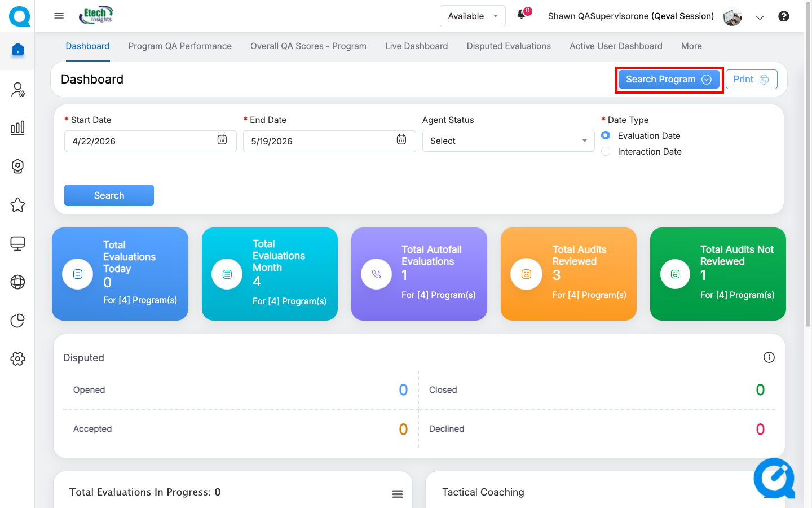The width and height of the screenshot is (812, 508).
Task: Click the Start Date calendar icon
Action: (222, 140)
